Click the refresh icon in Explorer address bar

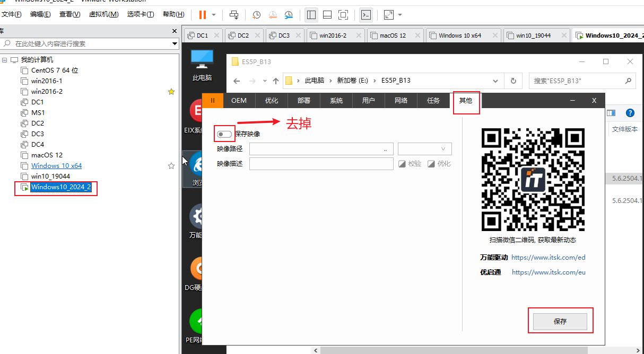(x=513, y=81)
